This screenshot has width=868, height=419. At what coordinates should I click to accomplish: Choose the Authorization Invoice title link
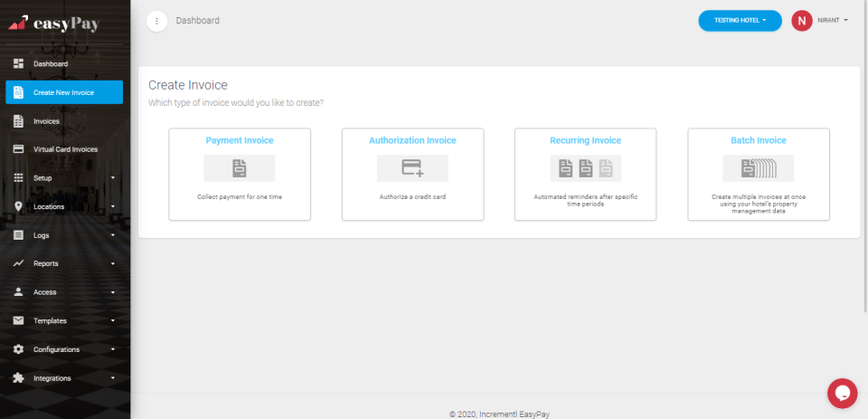[413, 141]
